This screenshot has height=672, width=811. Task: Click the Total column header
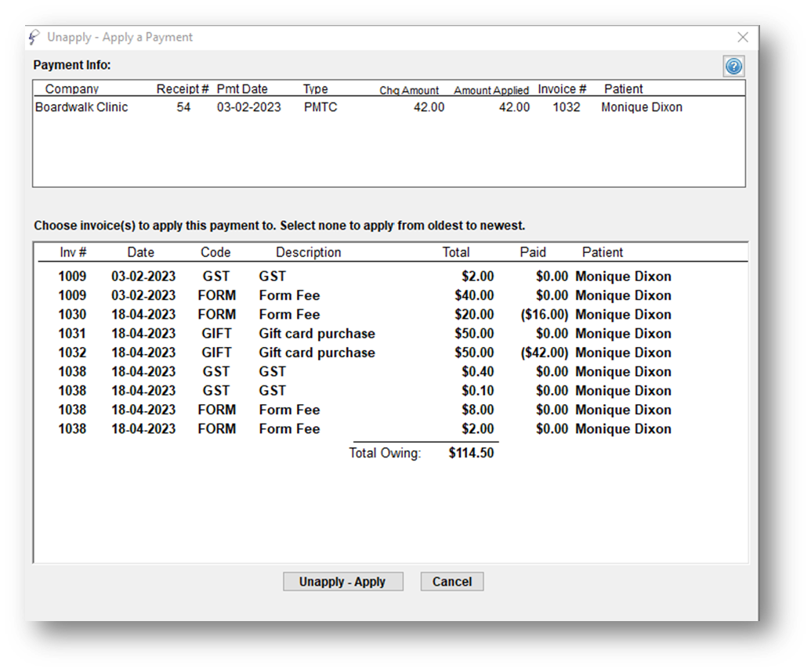point(456,252)
